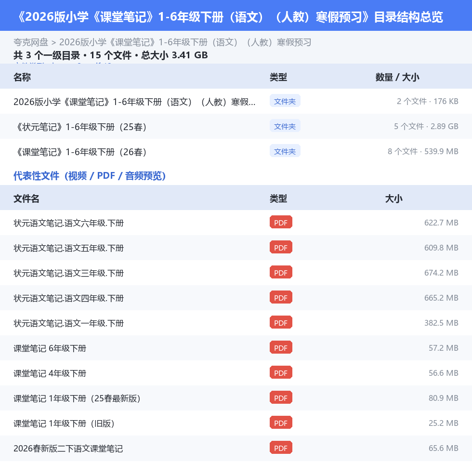Click PDF badge for 语文六年级.下册
This screenshot has height=476, width=472.
(x=281, y=222)
